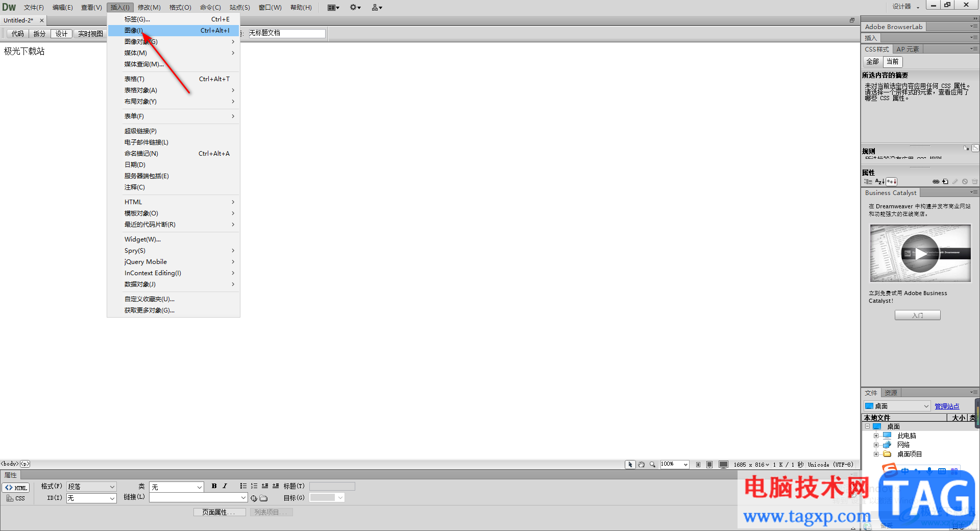
Task: Open the browse-for-file folder icon
Action: 263,498
